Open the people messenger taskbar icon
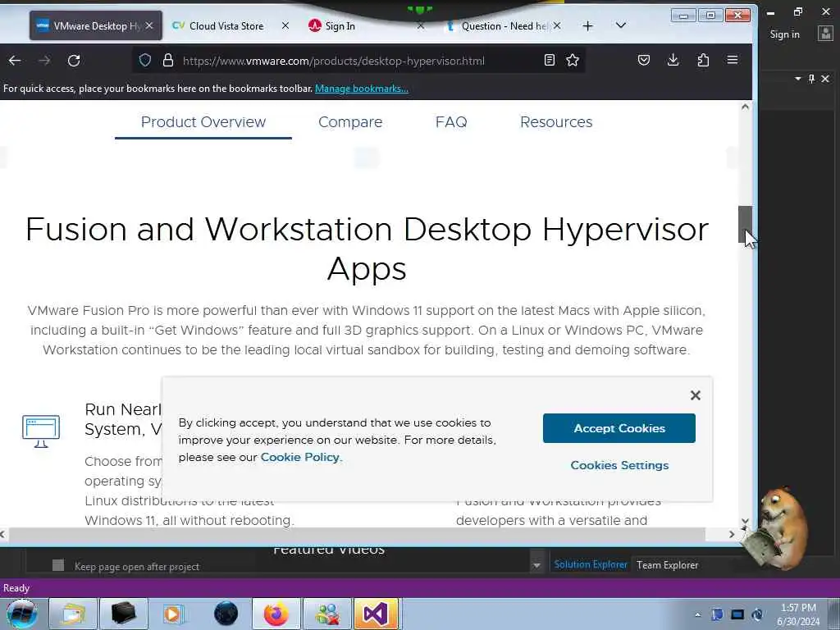 327,614
